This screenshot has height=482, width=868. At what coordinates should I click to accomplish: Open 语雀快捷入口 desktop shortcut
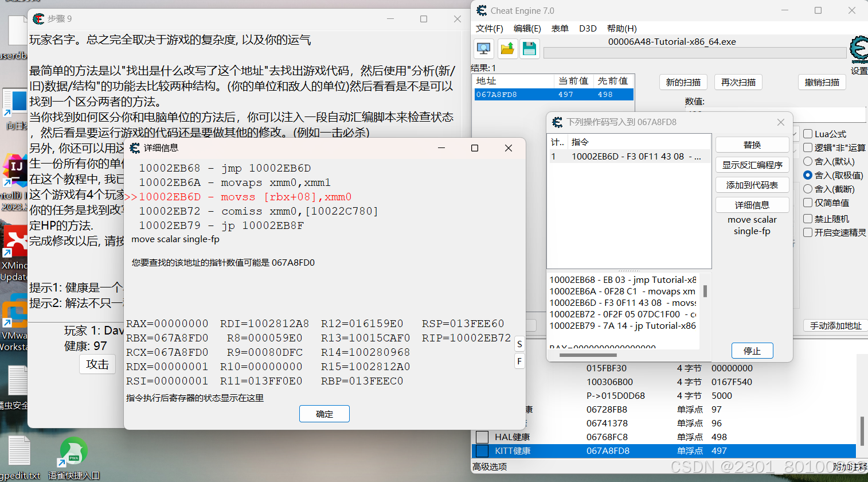pyautogui.click(x=74, y=458)
